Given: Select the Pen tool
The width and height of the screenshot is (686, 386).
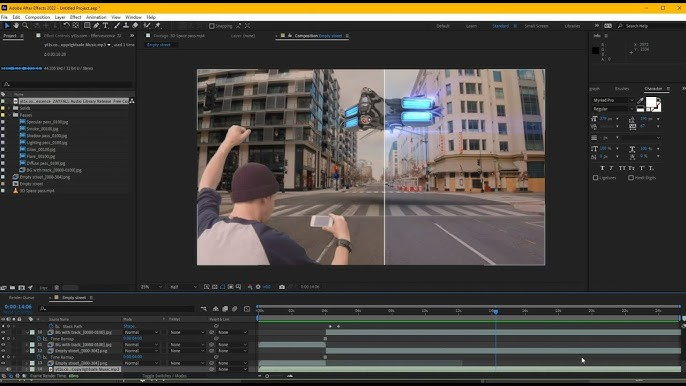Looking at the screenshot, I should [x=96, y=26].
